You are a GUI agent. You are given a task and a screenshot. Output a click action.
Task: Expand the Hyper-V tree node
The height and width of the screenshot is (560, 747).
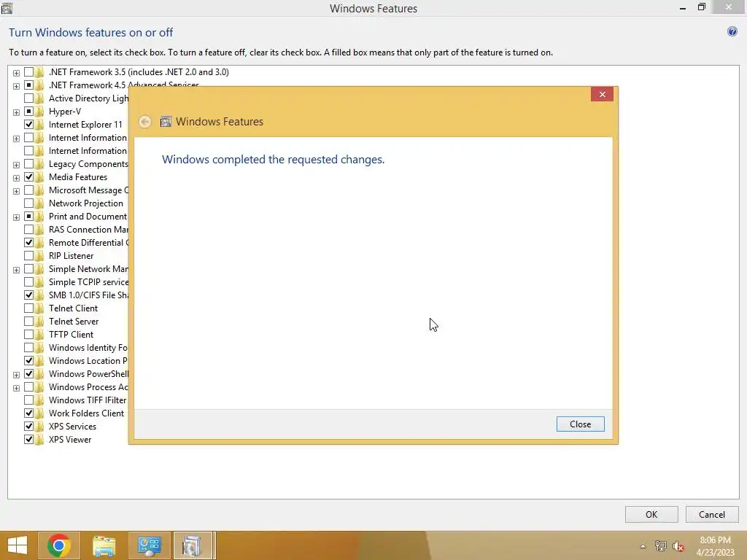point(16,112)
